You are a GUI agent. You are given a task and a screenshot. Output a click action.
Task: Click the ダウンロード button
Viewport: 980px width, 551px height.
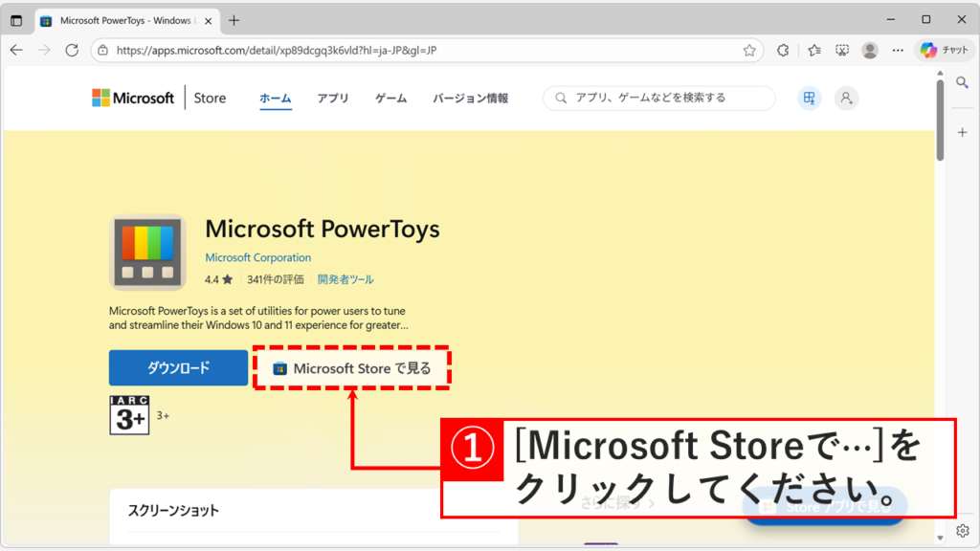click(x=177, y=367)
